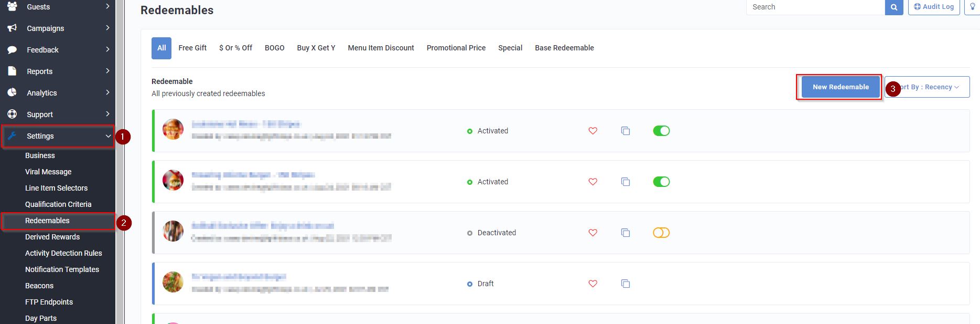
Task: Click into the Search input field
Action: [x=815, y=7]
